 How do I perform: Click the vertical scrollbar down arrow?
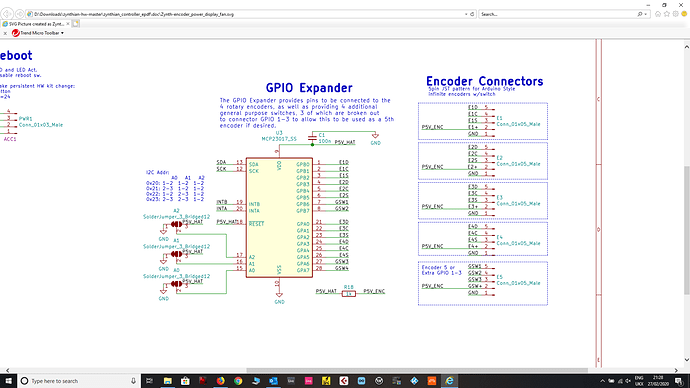686,360
